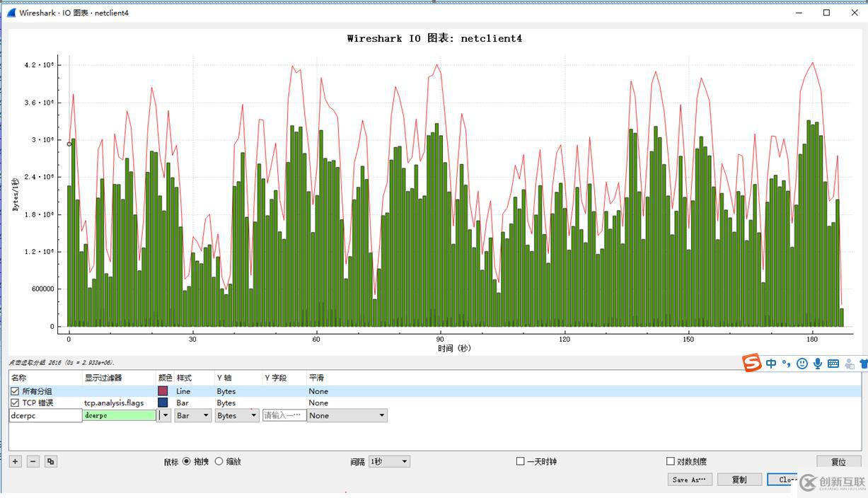Image resolution: width=868 pixels, height=498 pixels.
Task: Minimize the IO graph window
Action: coord(800,13)
